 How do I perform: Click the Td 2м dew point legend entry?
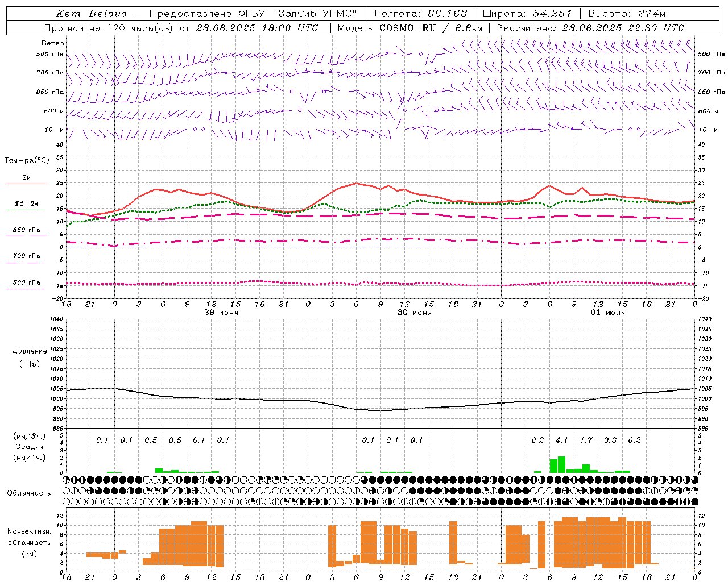pos(27,203)
